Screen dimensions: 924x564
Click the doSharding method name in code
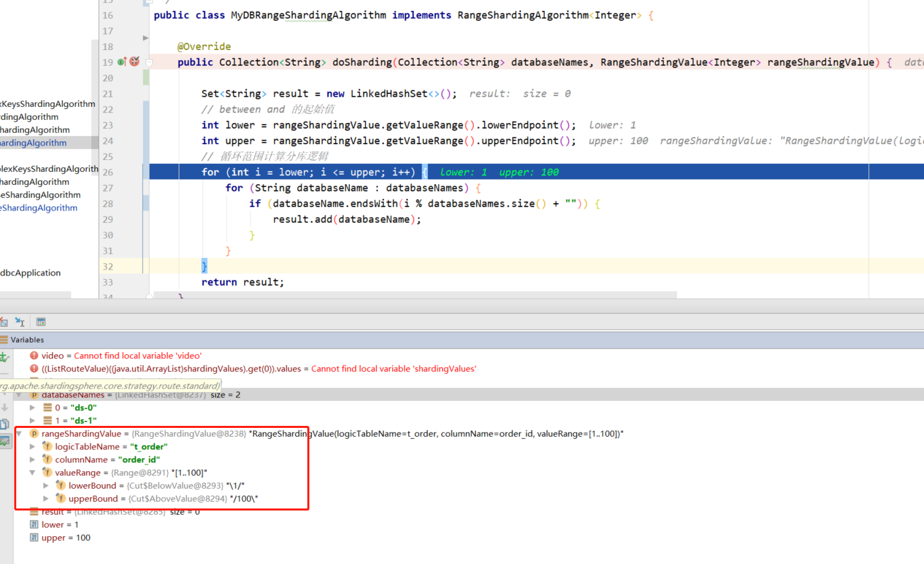(x=362, y=62)
